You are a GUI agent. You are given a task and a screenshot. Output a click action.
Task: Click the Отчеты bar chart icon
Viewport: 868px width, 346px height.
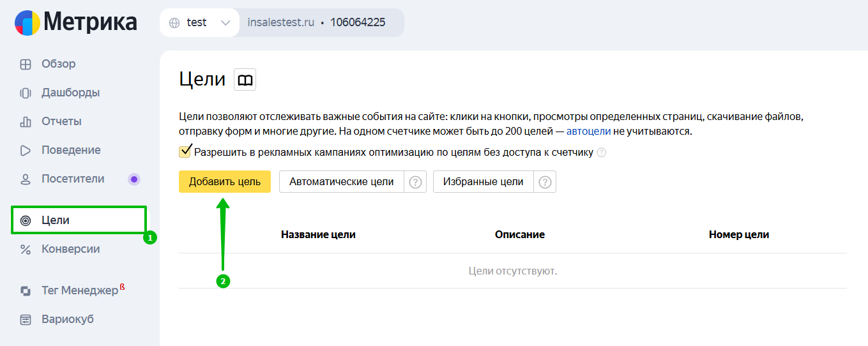(x=26, y=122)
